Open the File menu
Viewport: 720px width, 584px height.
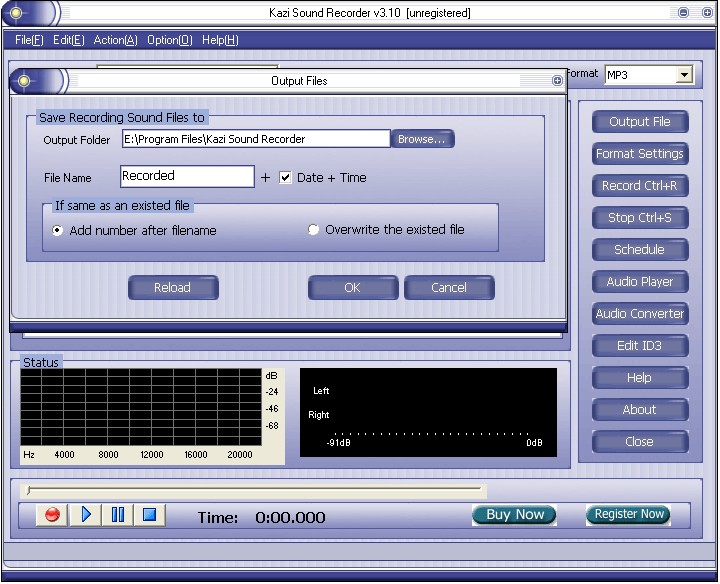click(29, 40)
